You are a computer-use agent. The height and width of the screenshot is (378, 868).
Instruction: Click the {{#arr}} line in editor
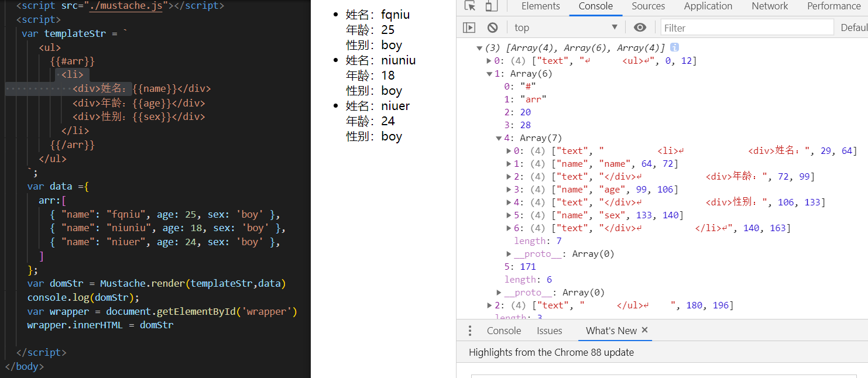pos(73,61)
